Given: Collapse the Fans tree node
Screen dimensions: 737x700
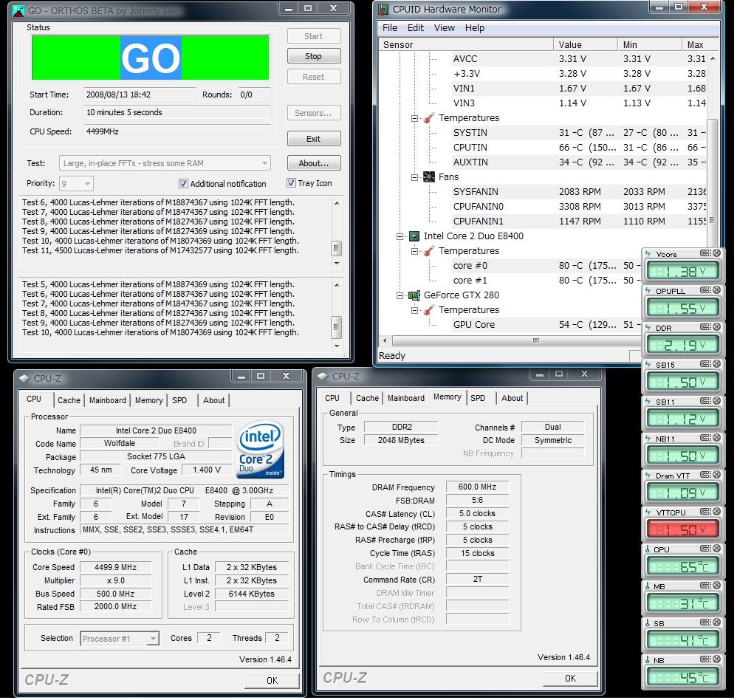Looking at the screenshot, I should click(x=414, y=178).
